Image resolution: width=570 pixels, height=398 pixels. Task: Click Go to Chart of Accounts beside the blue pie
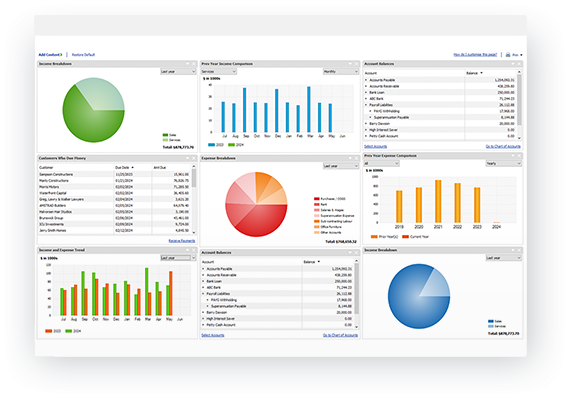[x=340, y=335]
